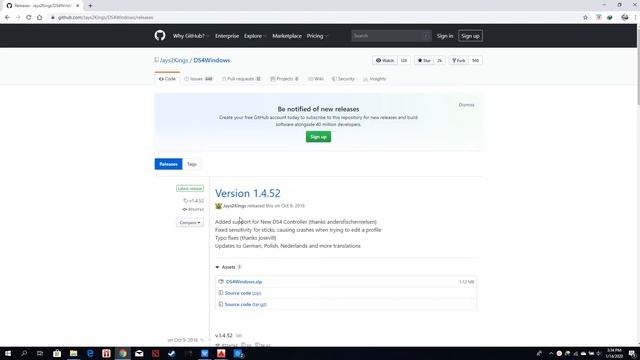Click the browser address bar URL

coord(105,18)
